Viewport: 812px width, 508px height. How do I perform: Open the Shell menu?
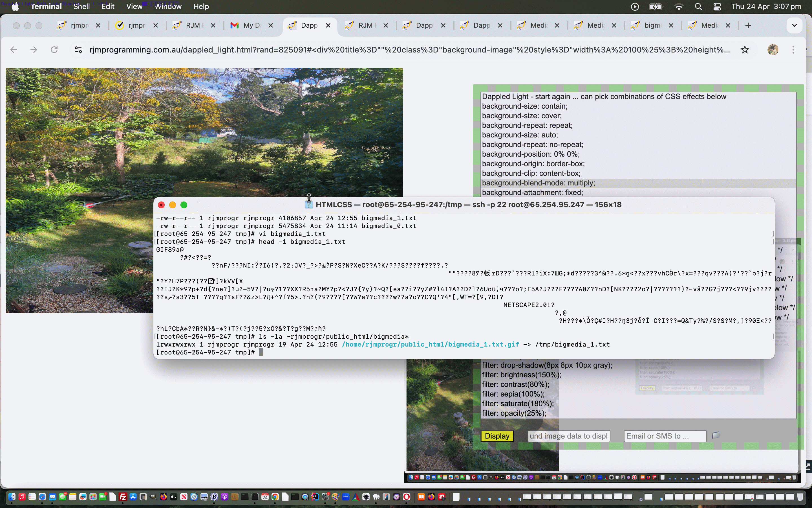tap(81, 6)
